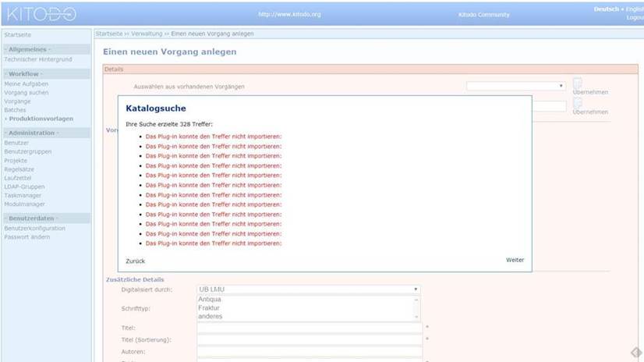Open the 'Digitalisiert durch' UB LMU dropdown

(x=308, y=289)
